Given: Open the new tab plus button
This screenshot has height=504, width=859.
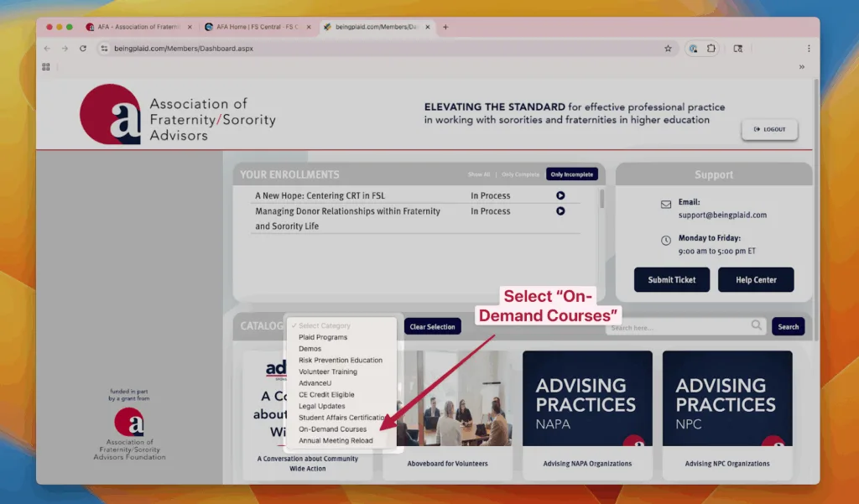Looking at the screenshot, I should point(445,27).
